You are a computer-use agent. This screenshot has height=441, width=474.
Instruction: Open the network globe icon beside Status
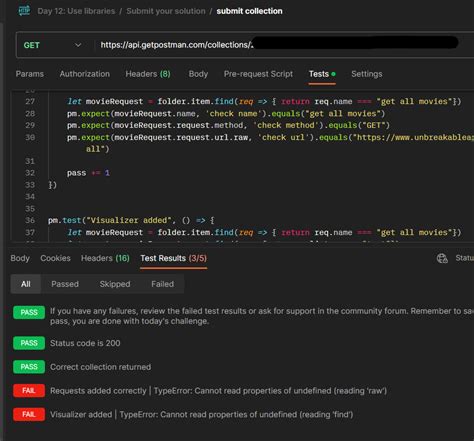tap(442, 258)
